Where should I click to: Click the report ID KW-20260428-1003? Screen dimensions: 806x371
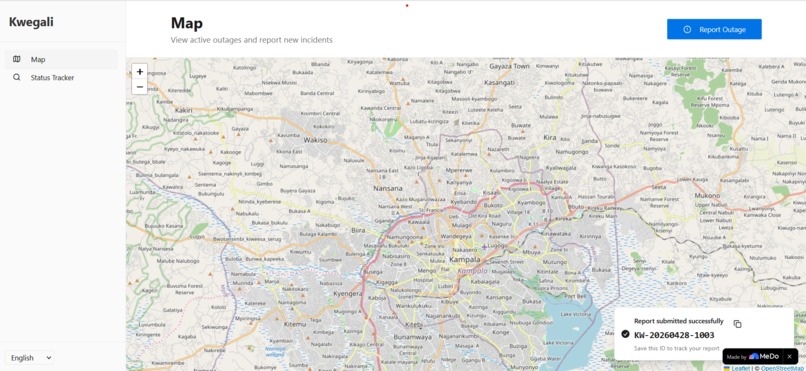[x=674, y=335]
